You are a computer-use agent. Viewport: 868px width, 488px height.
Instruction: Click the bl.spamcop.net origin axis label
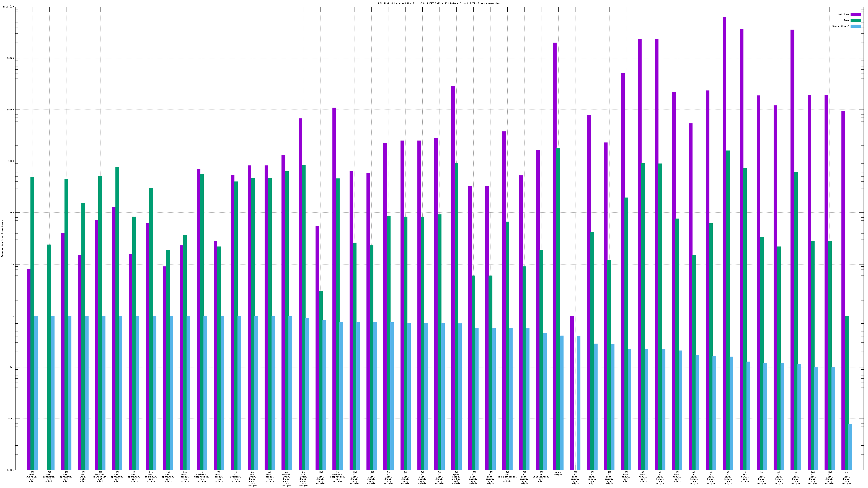(x=236, y=477)
